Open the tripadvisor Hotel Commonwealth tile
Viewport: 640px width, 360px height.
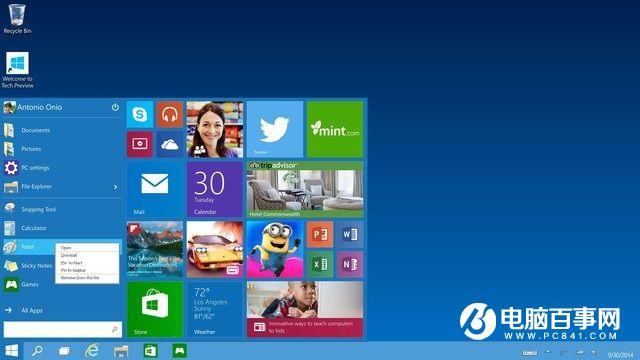click(x=305, y=189)
